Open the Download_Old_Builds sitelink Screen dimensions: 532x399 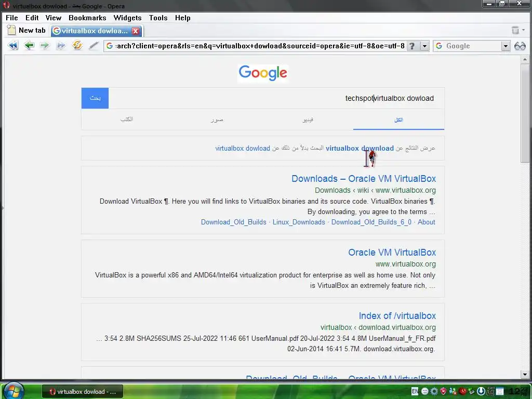pyautogui.click(x=233, y=222)
